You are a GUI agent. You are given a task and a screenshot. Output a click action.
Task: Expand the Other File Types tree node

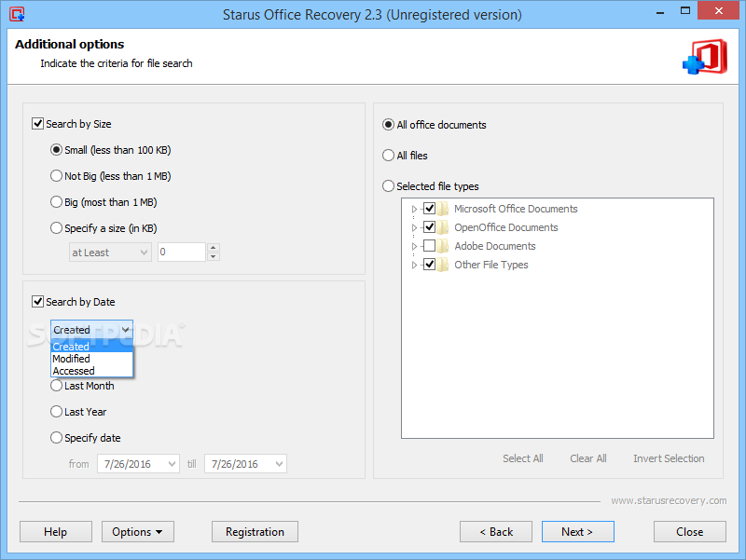click(414, 265)
